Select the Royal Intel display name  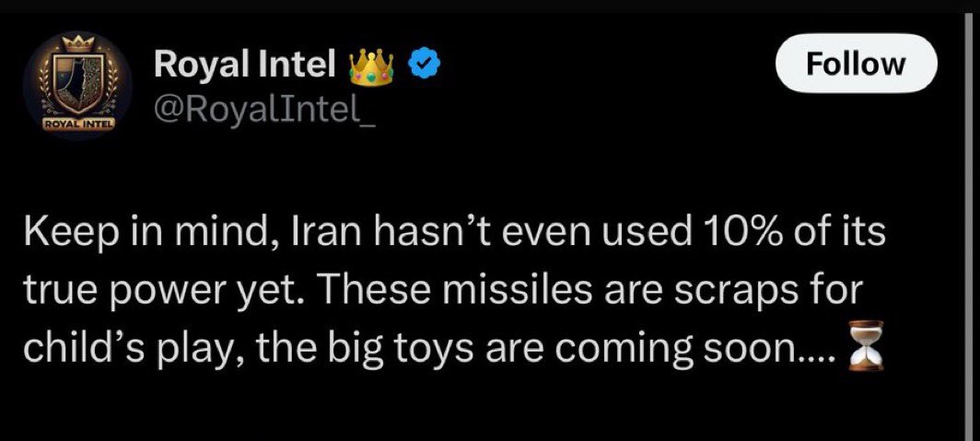(x=245, y=64)
